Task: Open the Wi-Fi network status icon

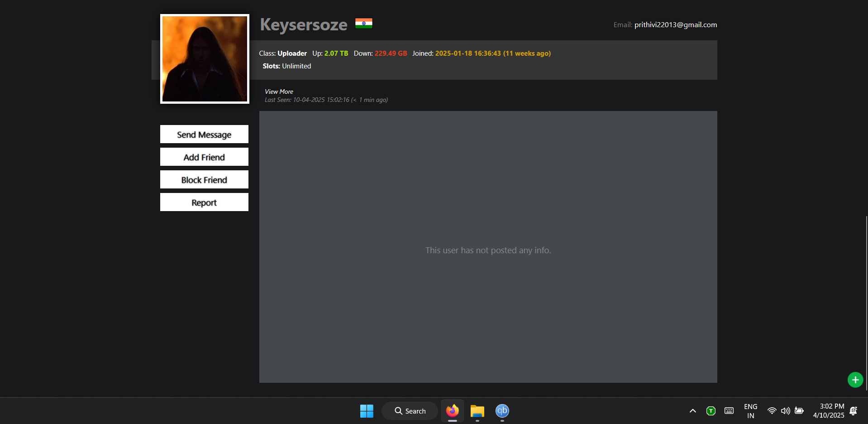Action: [x=772, y=411]
